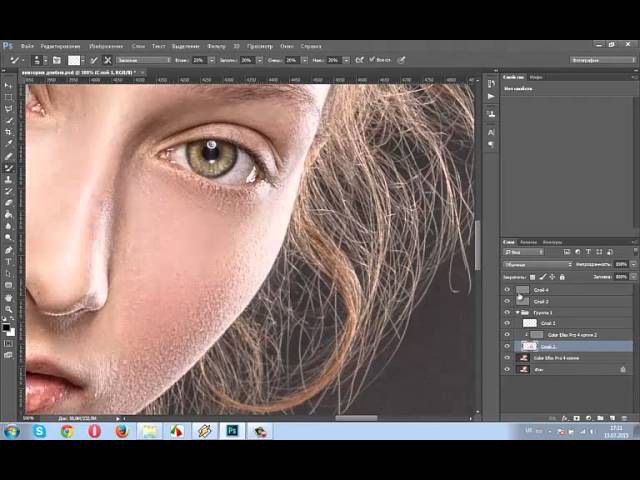Open the Файл menu
The width and height of the screenshot is (640, 480).
[27, 46]
